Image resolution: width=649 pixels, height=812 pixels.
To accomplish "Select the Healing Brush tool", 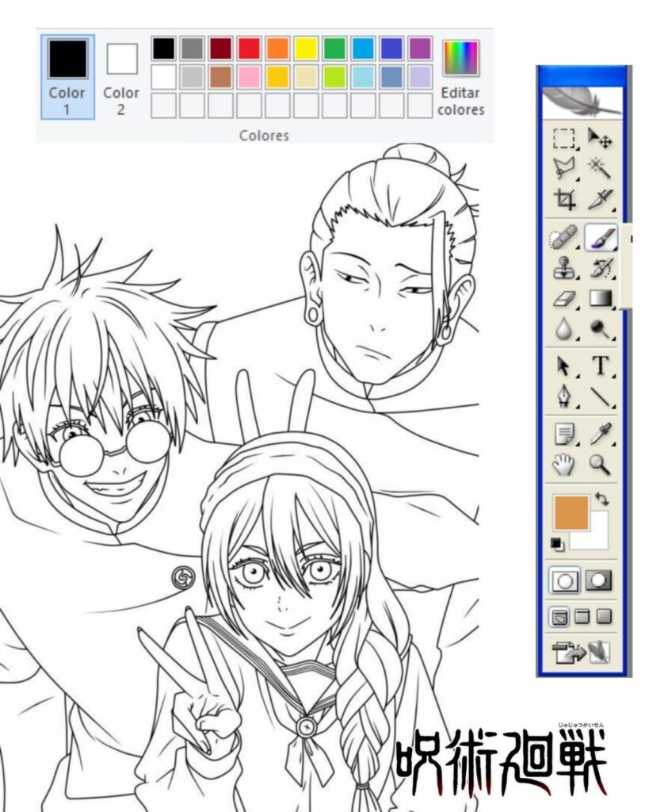I will [564, 238].
